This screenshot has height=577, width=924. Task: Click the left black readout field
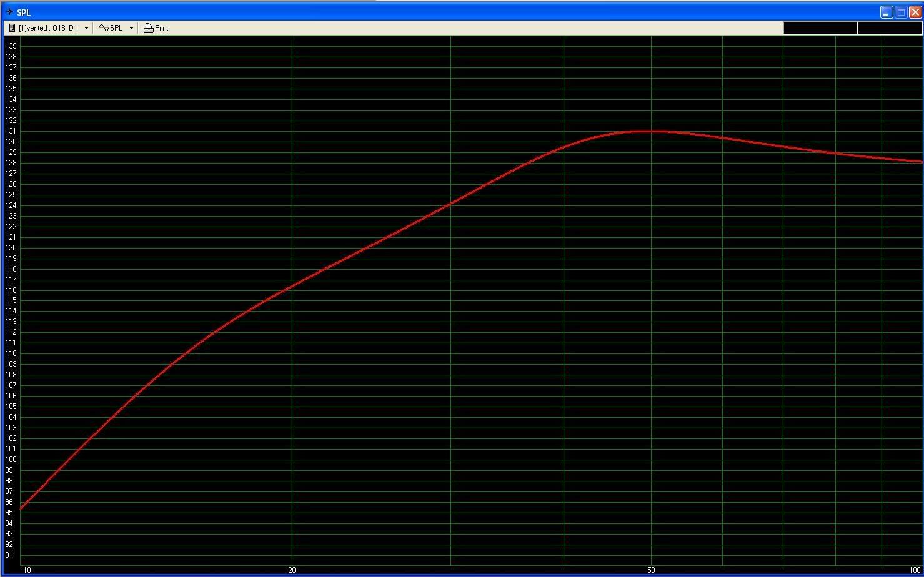tap(820, 28)
